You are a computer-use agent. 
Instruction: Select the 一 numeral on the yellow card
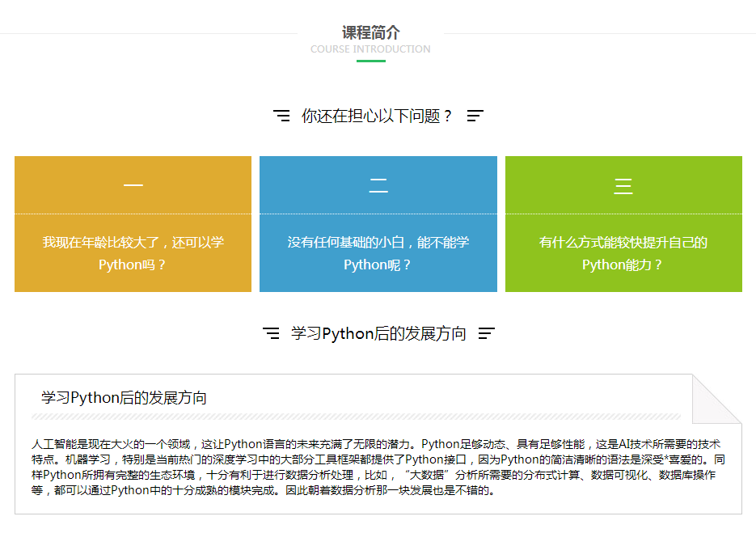coord(133,186)
